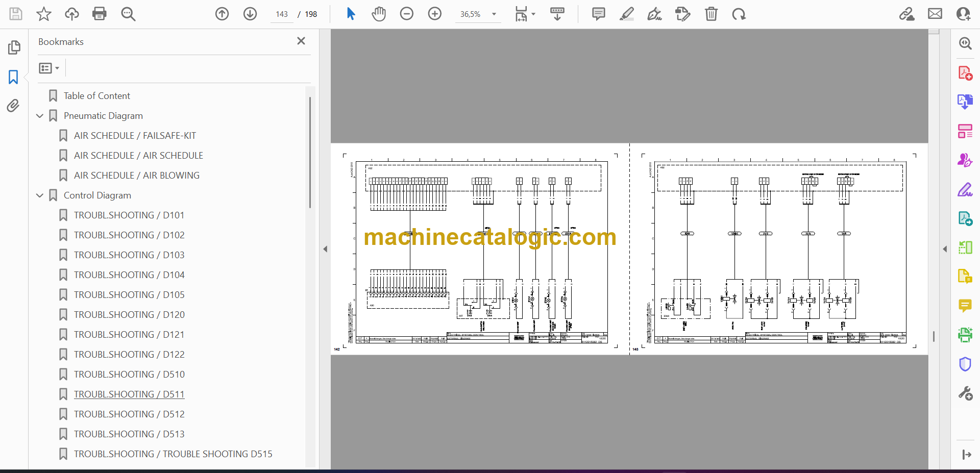This screenshot has width=980, height=473.
Task: Select the highlight text pen tool
Action: (627, 14)
